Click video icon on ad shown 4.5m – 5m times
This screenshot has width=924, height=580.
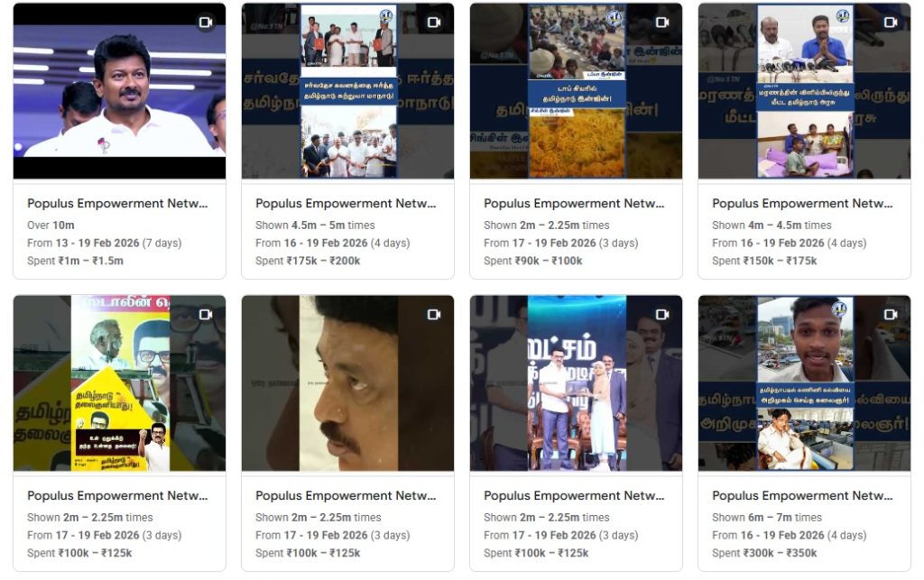434,23
